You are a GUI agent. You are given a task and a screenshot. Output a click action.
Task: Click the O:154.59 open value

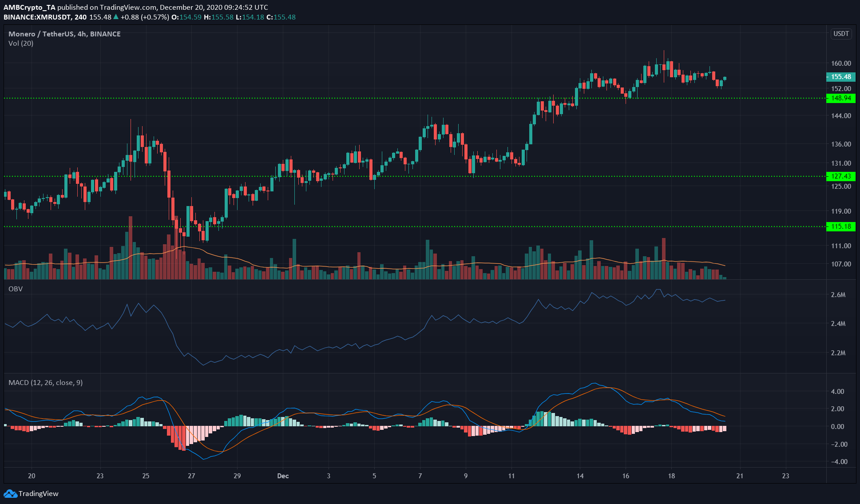186,17
